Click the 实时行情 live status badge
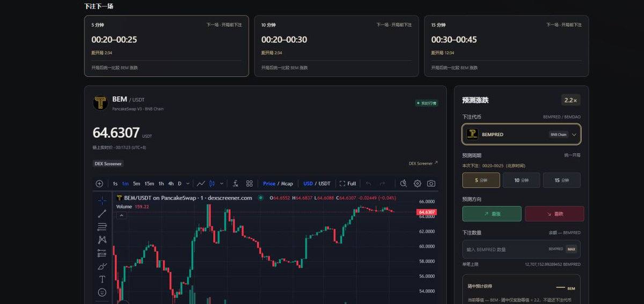 (426, 103)
